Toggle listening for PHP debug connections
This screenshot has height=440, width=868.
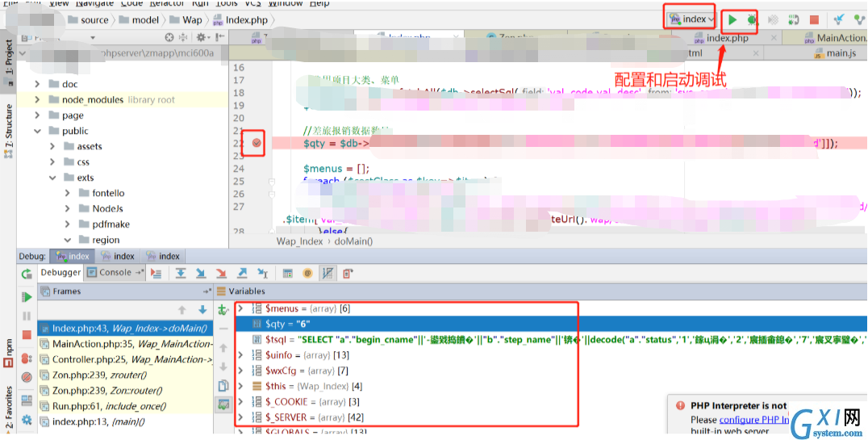point(793,20)
